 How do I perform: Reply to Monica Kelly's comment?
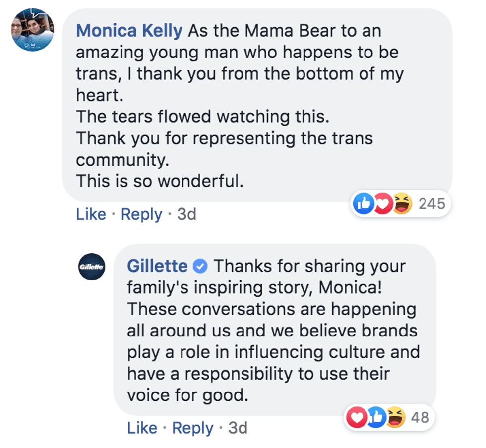coord(141,214)
